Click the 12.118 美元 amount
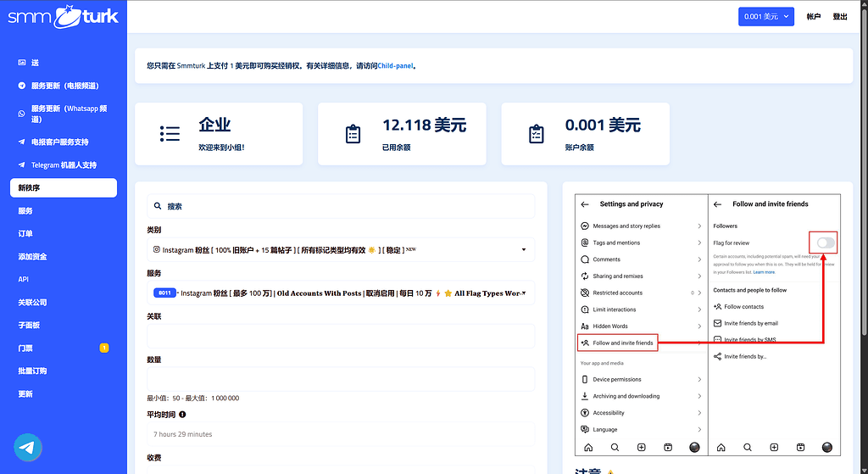Viewport: 868px width, 474px height. (425, 125)
